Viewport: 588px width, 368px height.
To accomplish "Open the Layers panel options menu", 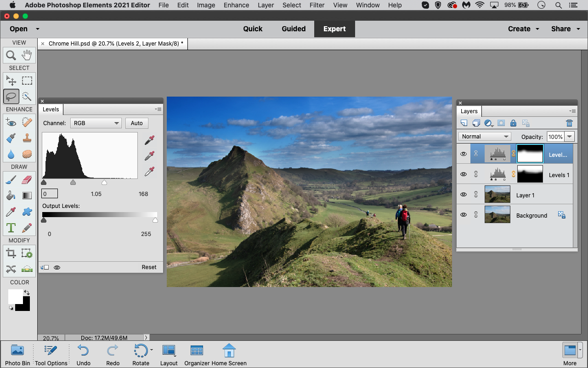I will 572,111.
